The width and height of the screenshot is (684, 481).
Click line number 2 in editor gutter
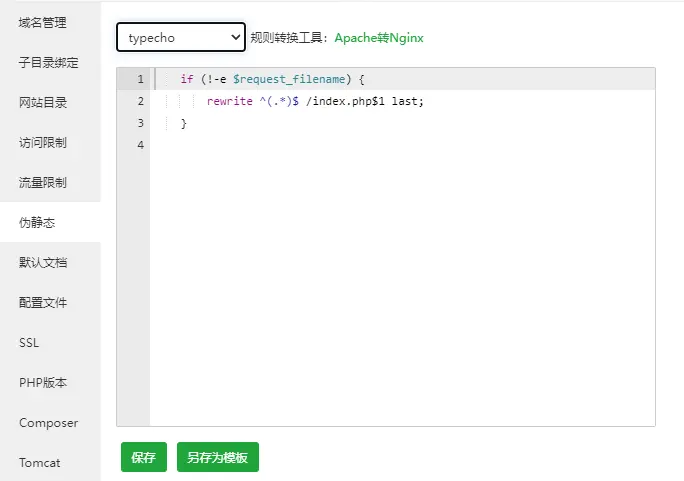(140, 101)
